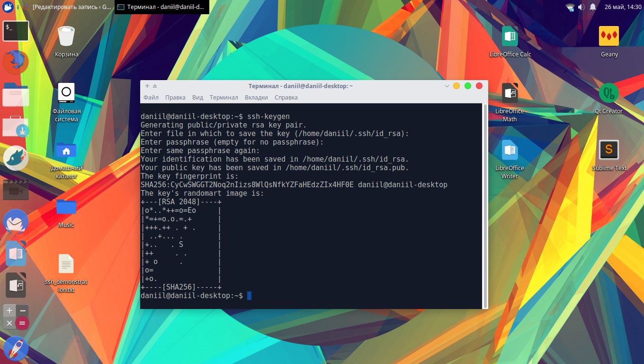This screenshot has height=364, width=644.
Task: Open the Файл menu in terminal
Action: coord(151,97)
